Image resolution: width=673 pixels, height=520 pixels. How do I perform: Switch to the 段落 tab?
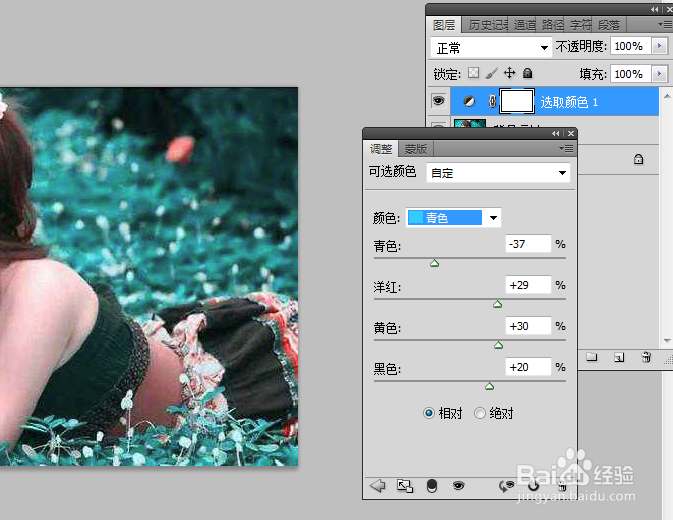click(x=609, y=25)
